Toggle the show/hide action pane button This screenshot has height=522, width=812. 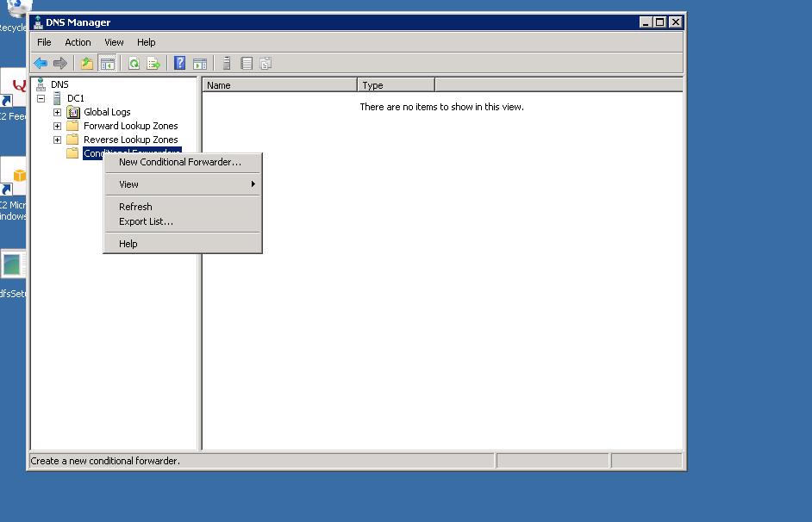200,64
